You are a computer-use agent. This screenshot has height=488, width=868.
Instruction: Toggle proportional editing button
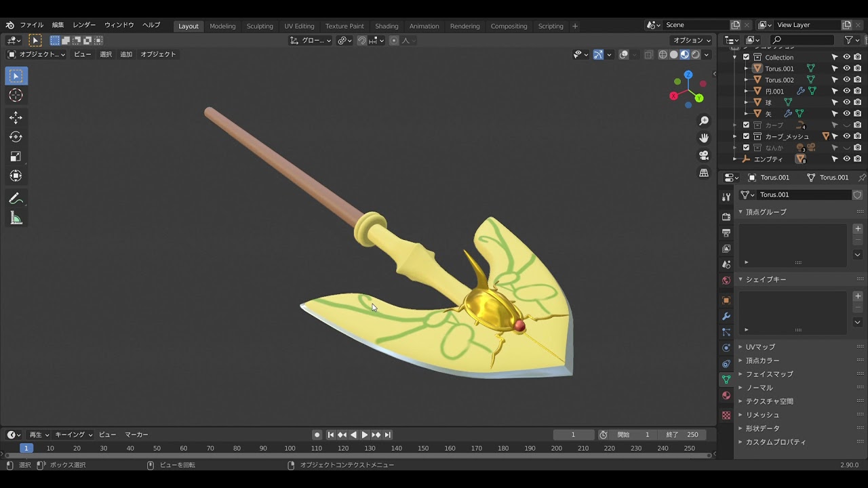coord(394,41)
